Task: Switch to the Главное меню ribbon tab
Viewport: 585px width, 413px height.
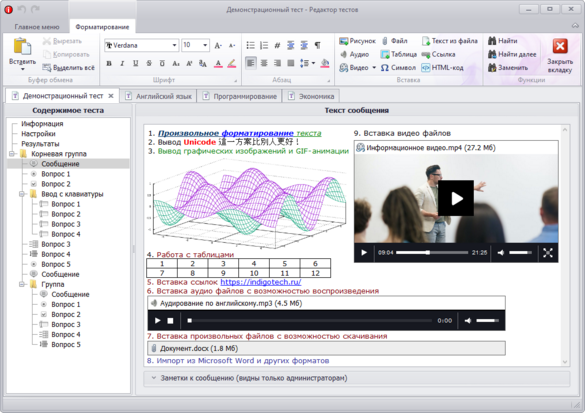Action: tap(37, 27)
